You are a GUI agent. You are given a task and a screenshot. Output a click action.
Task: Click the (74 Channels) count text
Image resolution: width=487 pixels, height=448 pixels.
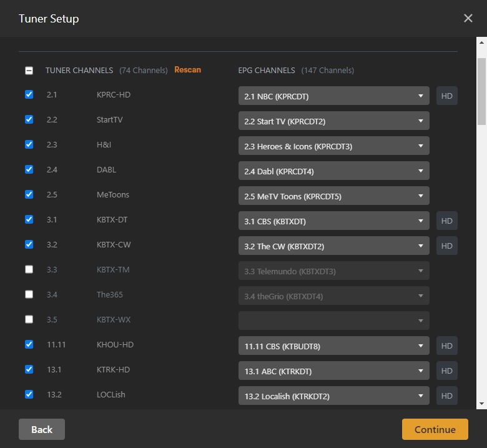pos(144,70)
